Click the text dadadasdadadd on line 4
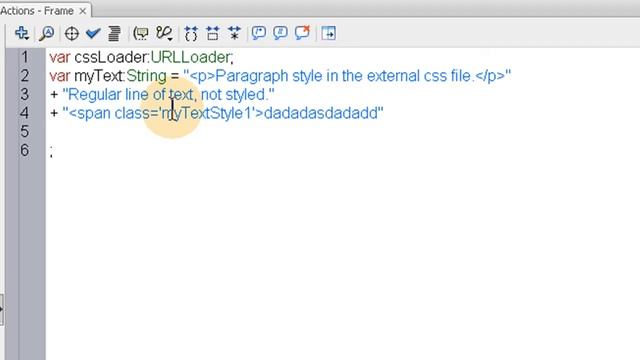 [321, 113]
